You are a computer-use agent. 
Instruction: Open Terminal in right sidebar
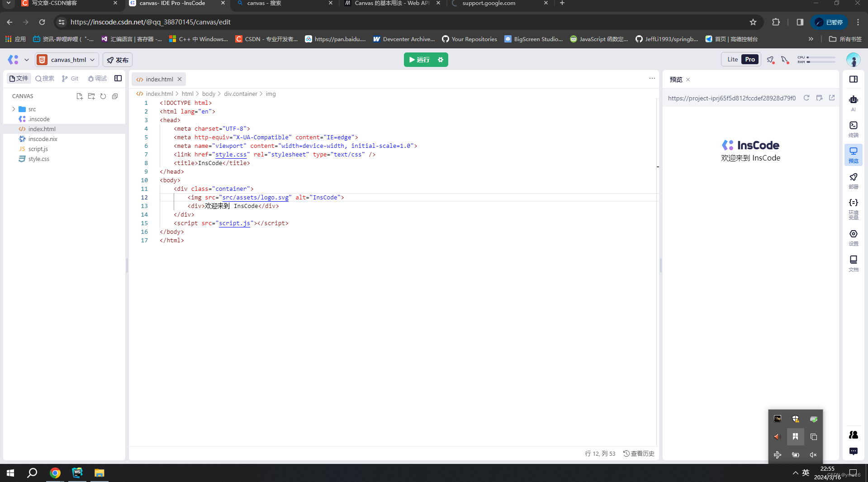[x=854, y=129]
